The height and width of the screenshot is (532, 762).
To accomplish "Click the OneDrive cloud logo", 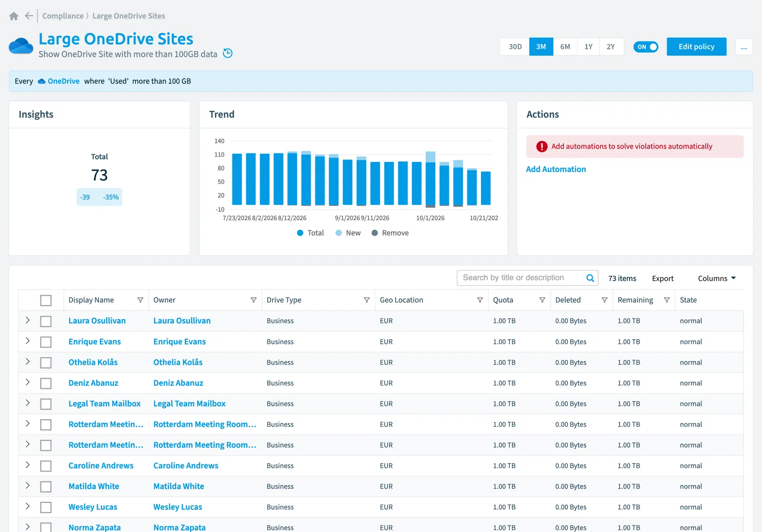I will (x=21, y=46).
